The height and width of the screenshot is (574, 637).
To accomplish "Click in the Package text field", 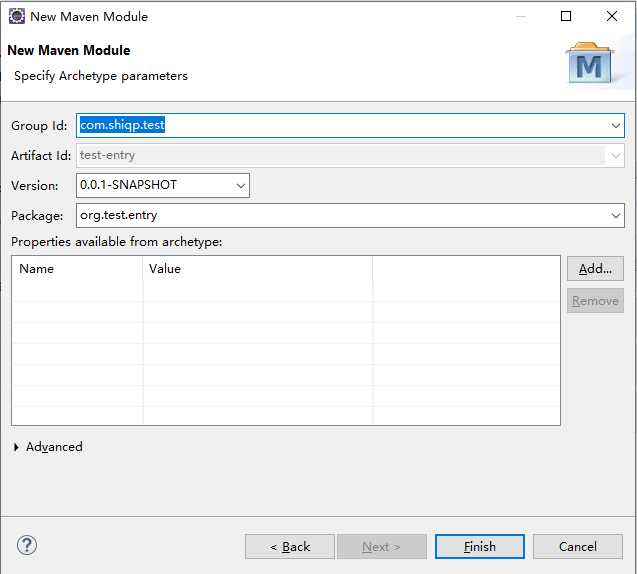I will click(x=340, y=215).
